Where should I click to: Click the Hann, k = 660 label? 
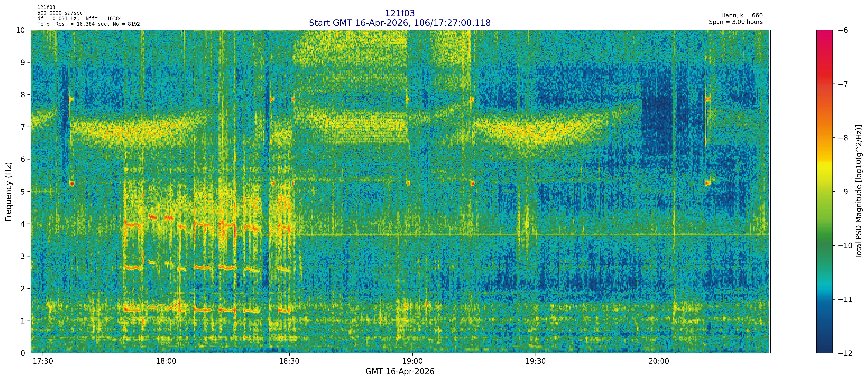pos(742,16)
